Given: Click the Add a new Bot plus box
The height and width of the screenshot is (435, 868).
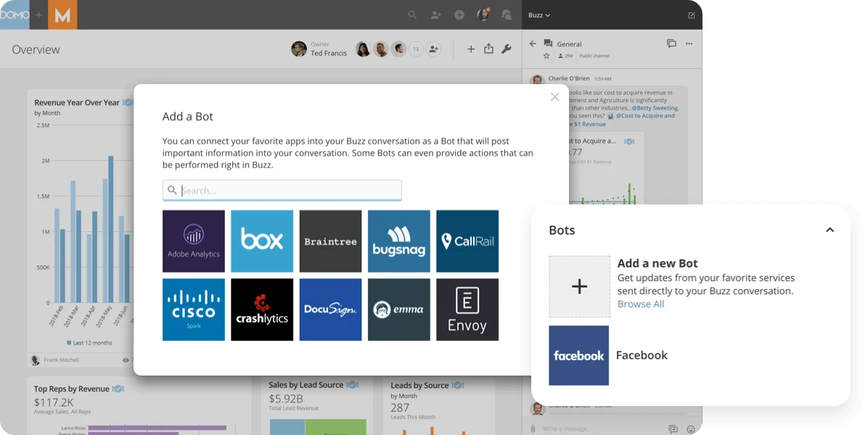Looking at the screenshot, I should (580, 286).
